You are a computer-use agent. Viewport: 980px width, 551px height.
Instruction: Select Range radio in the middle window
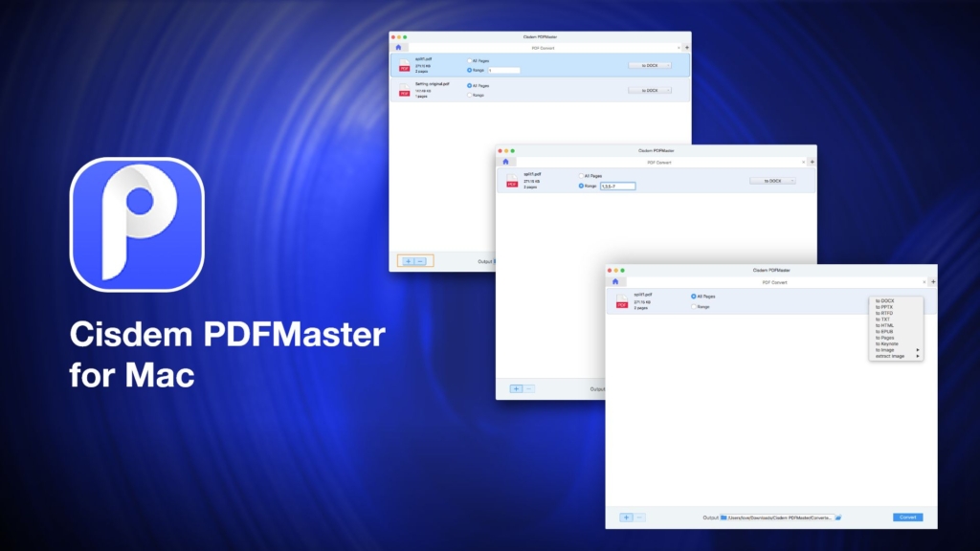coord(581,186)
